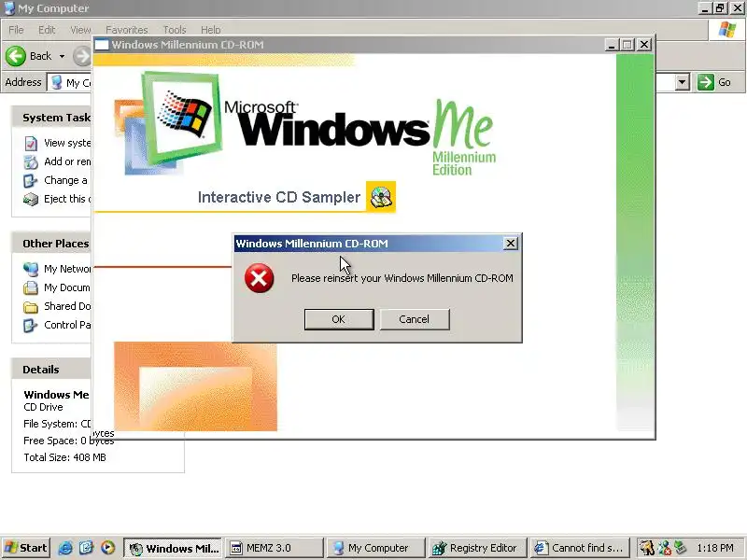
Task: Close the reinsert CD-ROM error dialog
Action: point(510,244)
